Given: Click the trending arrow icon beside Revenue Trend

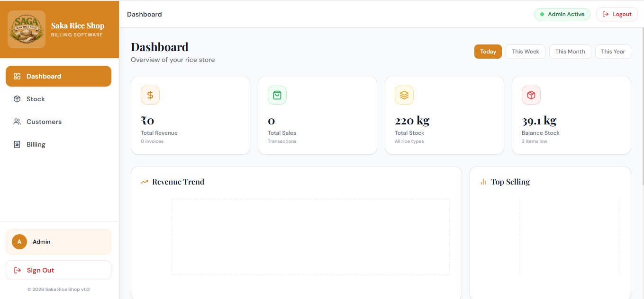Looking at the screenshot, I should (x=145, y=181).
